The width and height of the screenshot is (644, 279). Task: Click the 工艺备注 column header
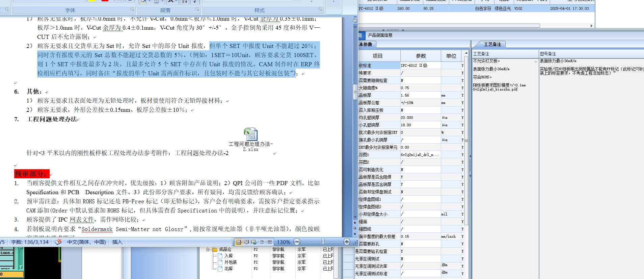[x=505, y=54]
